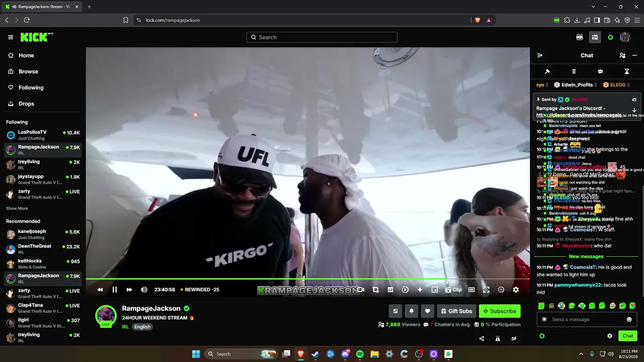Open DeenTheGreat recommended channel
This screenshot has height=362, width=644.
[x=43, y=249]
